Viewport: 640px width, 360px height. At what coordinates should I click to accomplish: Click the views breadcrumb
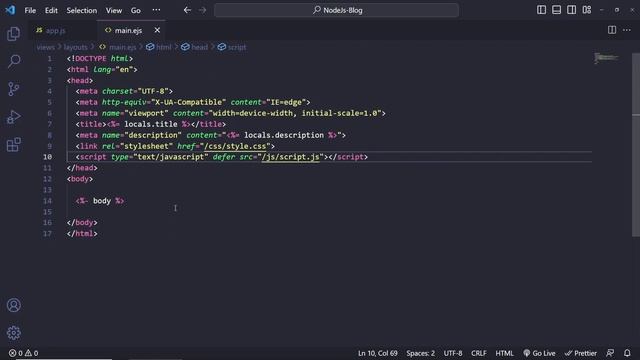tap(45, 47)
